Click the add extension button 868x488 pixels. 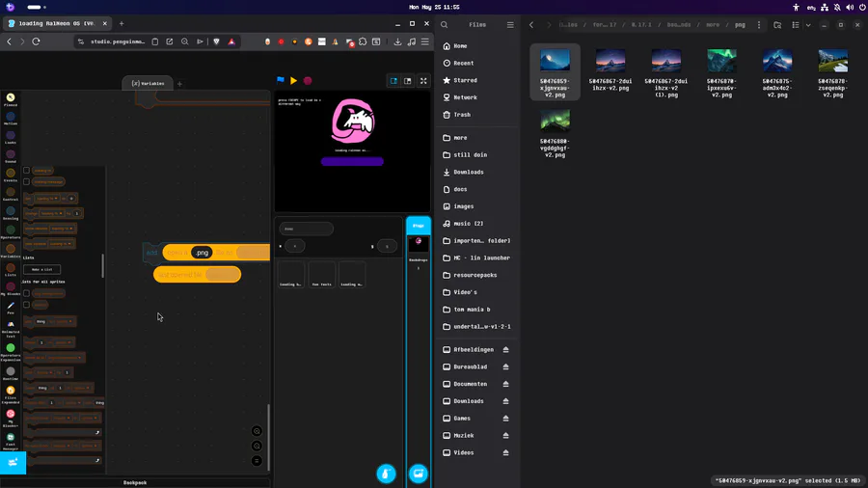tap(13, 463)
